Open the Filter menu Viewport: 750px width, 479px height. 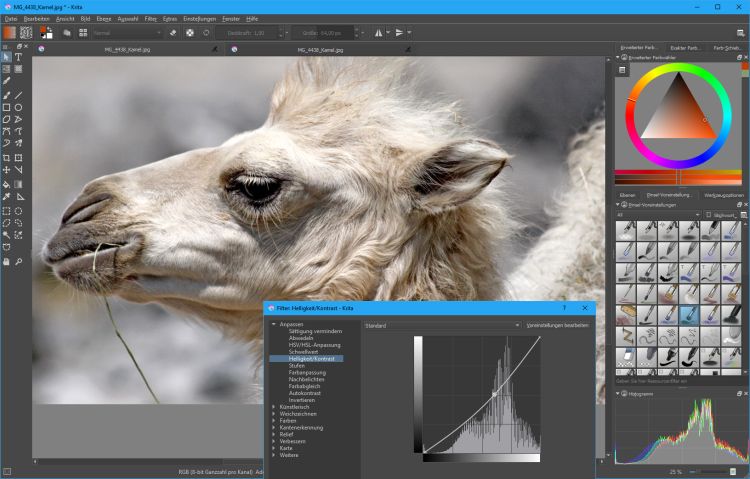click(150, 19)
